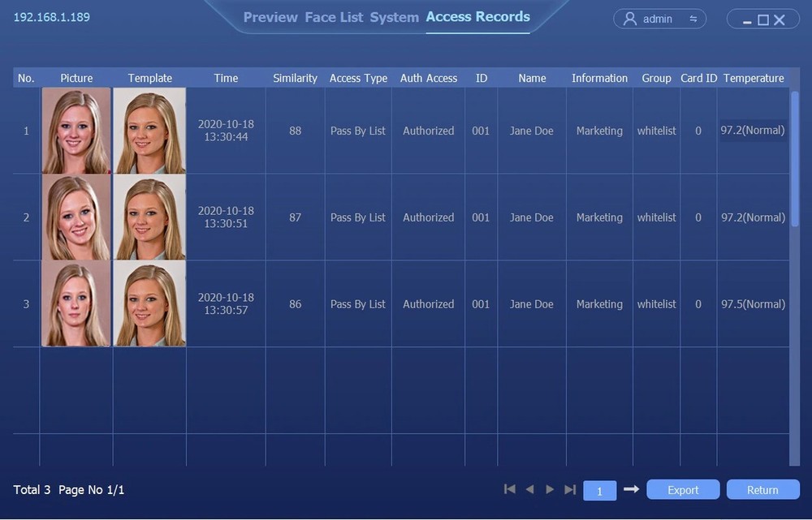Click whitelist in the 13:30:44 record
Viewport: 812px width, 520px height.
pos(657,131)
